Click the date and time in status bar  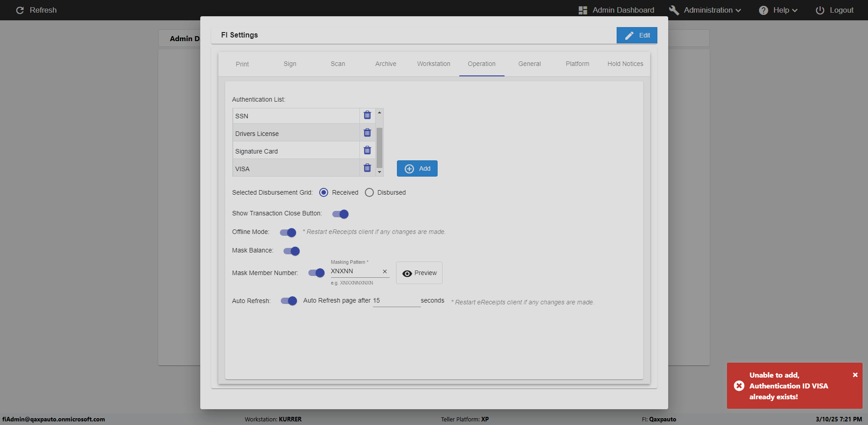pyautogui.click(x=839, y=419)
